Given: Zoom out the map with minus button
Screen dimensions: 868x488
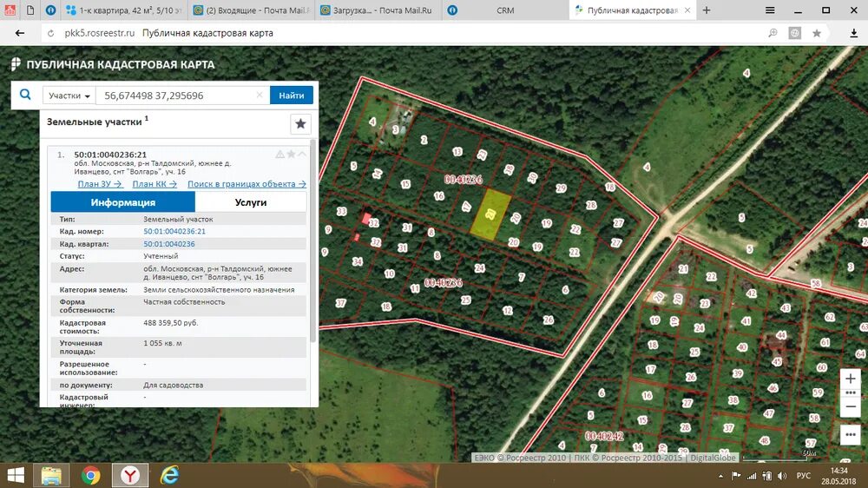Looking at the screenshot, I should (x=851, y=406).
